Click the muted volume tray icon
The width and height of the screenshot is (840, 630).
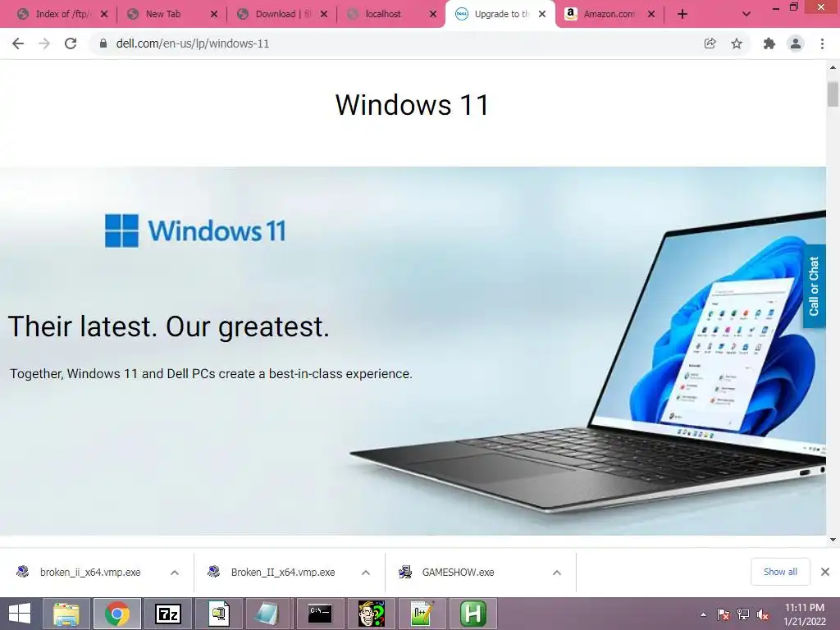click(x=763, y=614)
